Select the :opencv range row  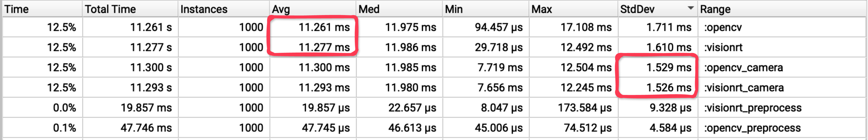click(723, 27)
